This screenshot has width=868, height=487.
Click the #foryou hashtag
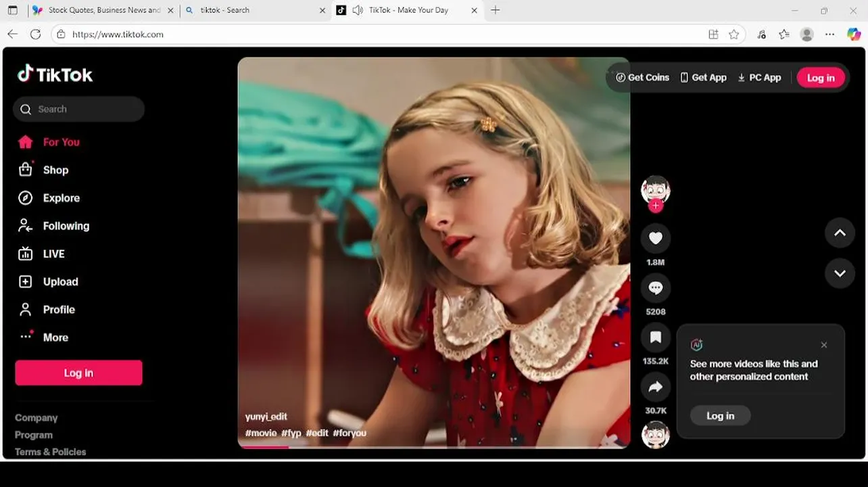pos(349,433)
